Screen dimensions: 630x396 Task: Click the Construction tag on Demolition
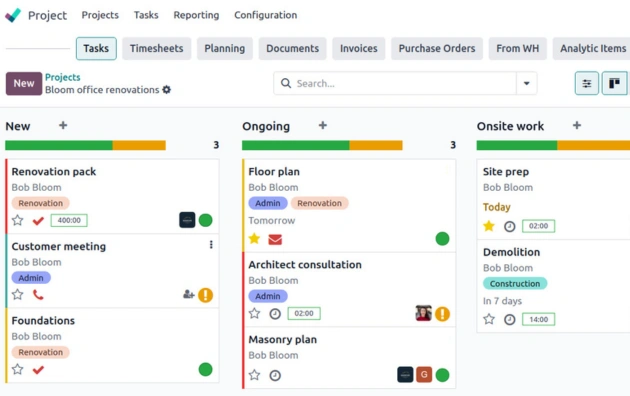[x=515, y=284]
